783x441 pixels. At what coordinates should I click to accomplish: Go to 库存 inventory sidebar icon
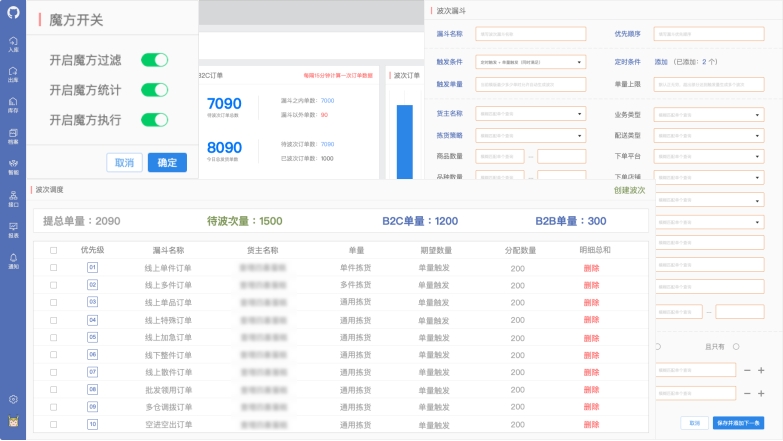click(13, 105)
